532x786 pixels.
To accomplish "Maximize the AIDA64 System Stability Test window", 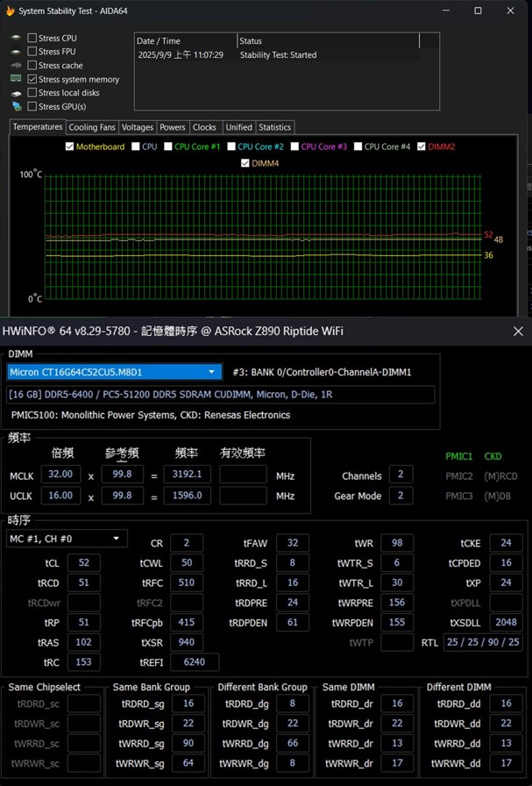I will click(x=478, y=11).
